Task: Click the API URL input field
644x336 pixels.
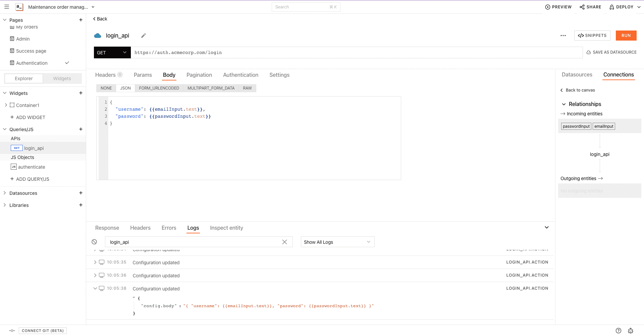Action: [356, 53]
